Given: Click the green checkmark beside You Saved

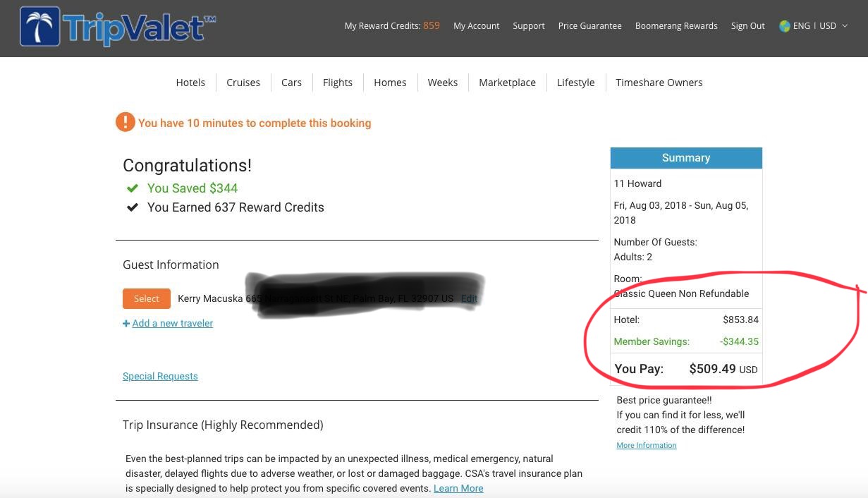Looking at the screenshot, I should point(132,188).
